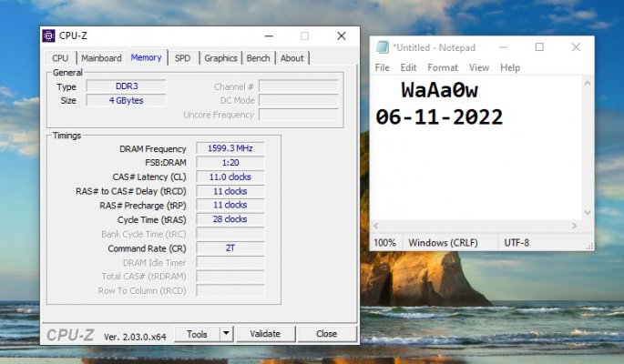Open Notepad Edit menu
The width and height of the screenshot is (624, 364).
408,67
